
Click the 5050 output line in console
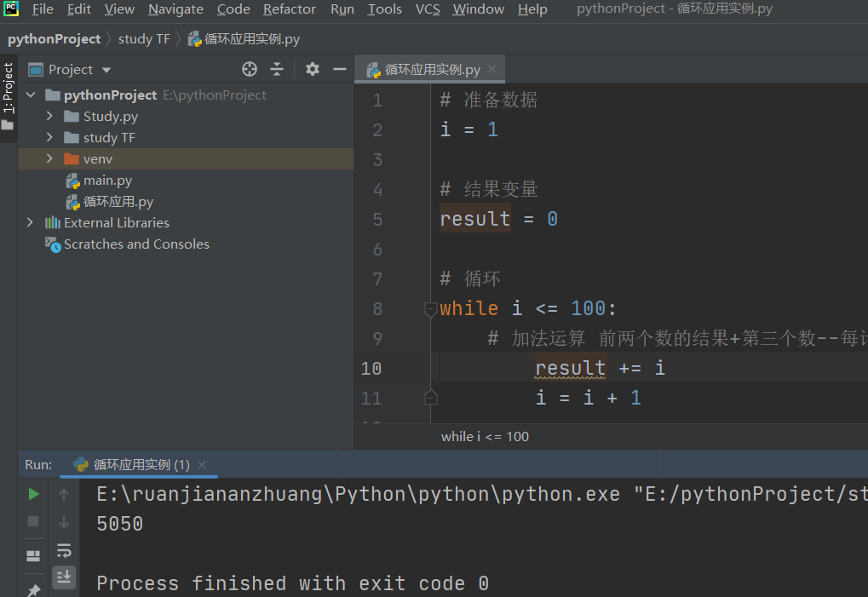point(119,524)
